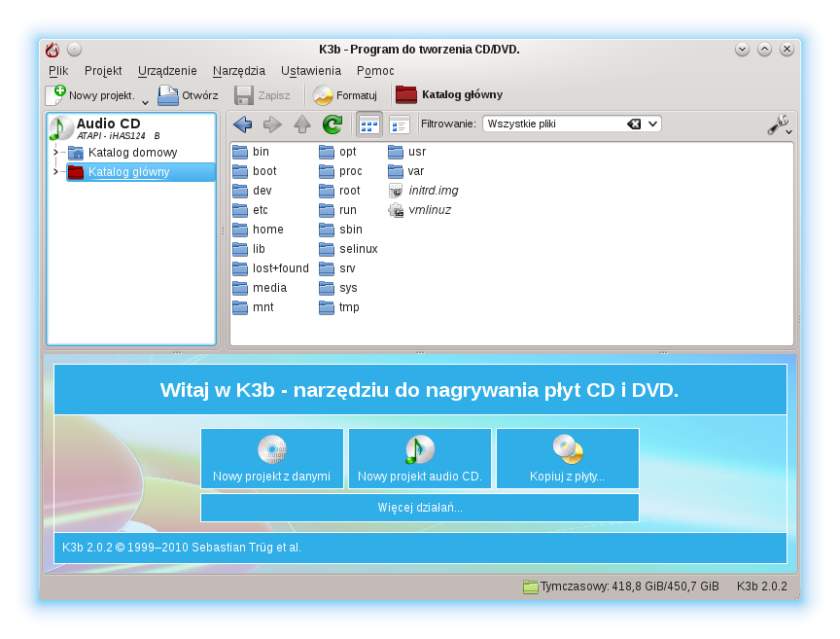The width and height of the screenshot is (840, 639).
Task: Switch to detailed list view
Action: [400, 124]
